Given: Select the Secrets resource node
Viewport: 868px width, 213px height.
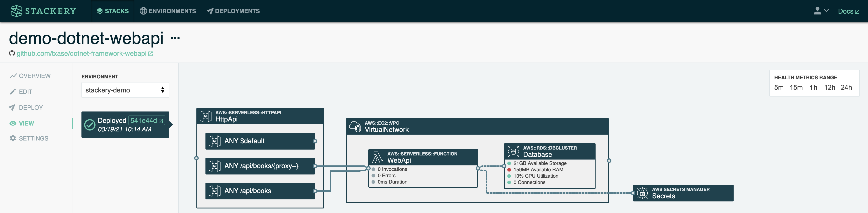Looking at the screenshot, I should point(683,193).
